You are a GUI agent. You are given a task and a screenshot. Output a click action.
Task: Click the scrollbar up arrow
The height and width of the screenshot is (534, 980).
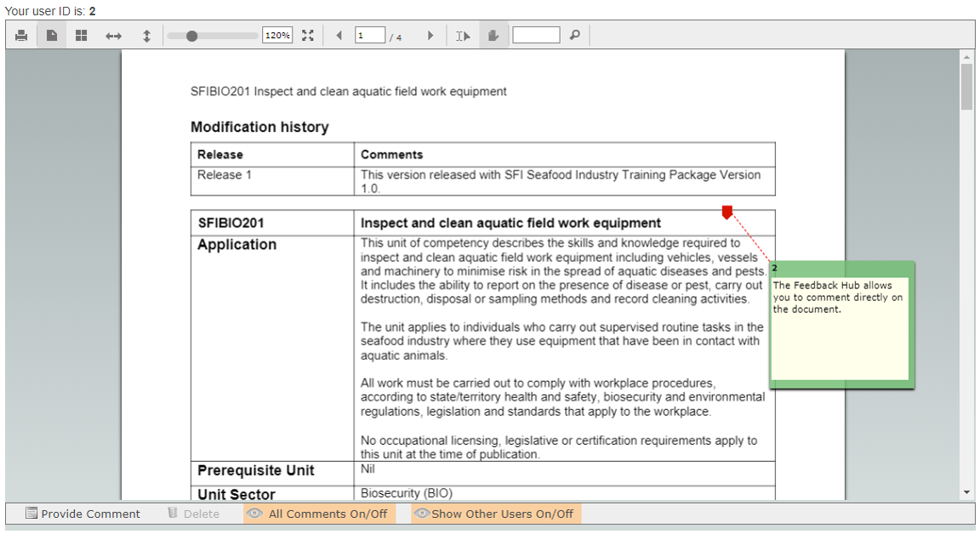[x=967, y=57]
